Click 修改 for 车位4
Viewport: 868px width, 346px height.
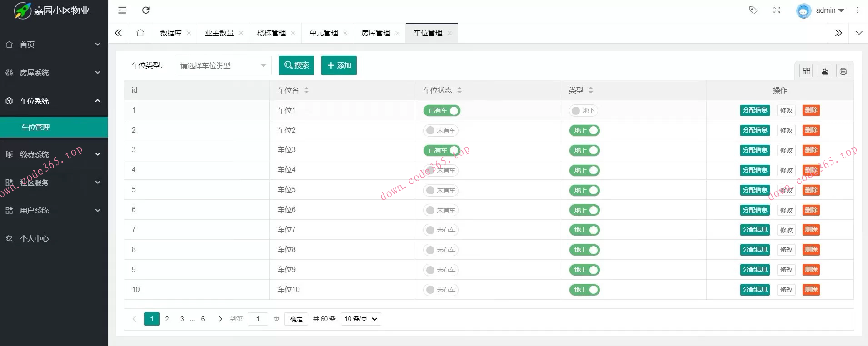point(786,170)
